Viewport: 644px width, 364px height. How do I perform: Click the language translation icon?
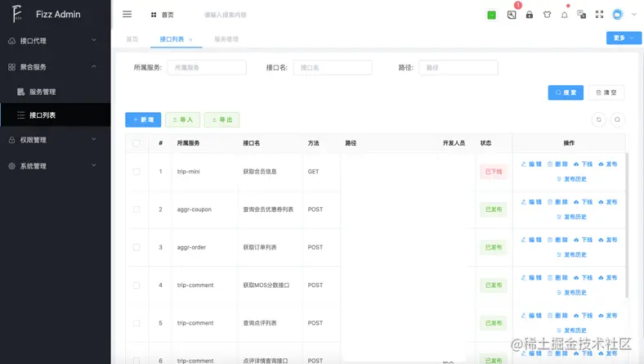(x=581, y=15)
